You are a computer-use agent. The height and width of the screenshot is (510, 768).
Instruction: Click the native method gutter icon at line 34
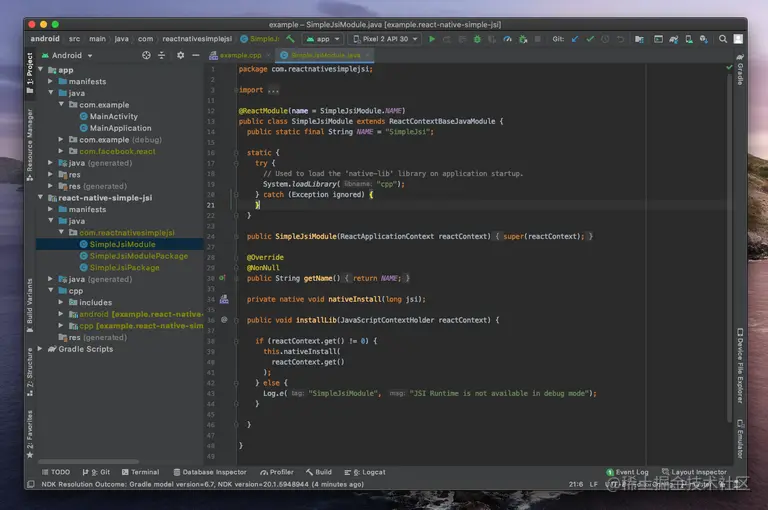pyautogui.click(x=224, y=299)
